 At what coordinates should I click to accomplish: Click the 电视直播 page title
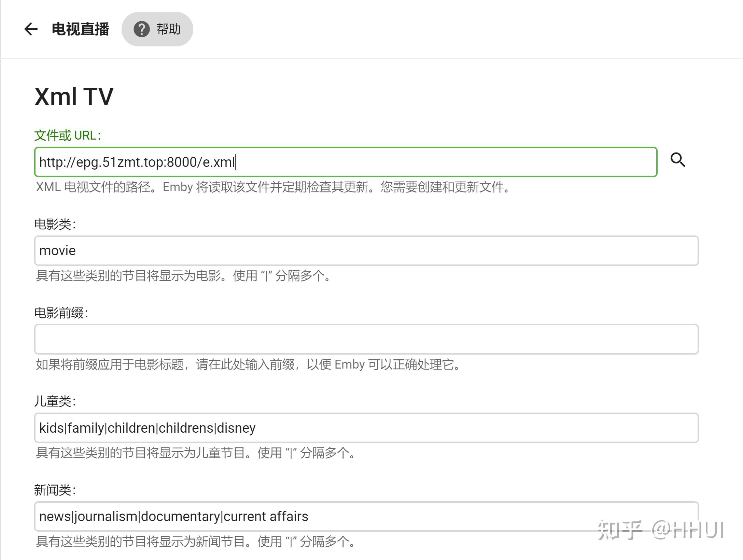click(x=80, y=29)
